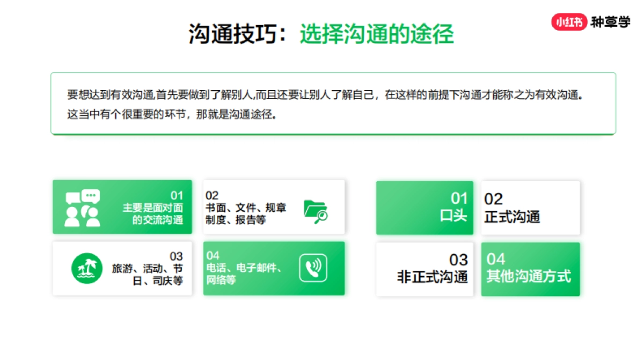Viewport: 644px width, 362px height.
Task: Click the 02 正式沟通 card
Action: click(x=530, y=208)
